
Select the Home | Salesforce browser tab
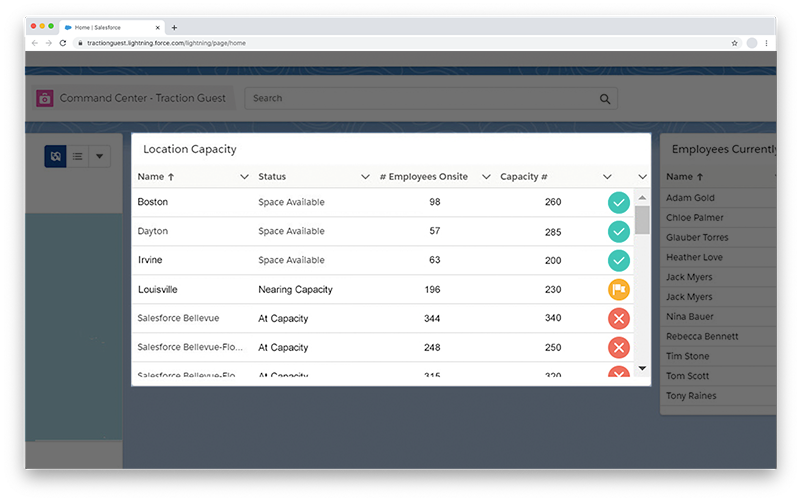[110, 28]
